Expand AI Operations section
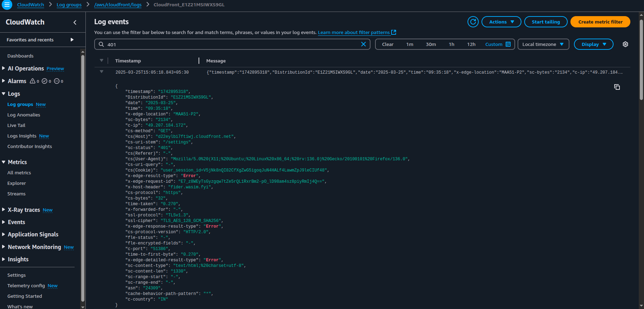Image resolution: width=644 pixels, height=309 pixels. point(4,68)
